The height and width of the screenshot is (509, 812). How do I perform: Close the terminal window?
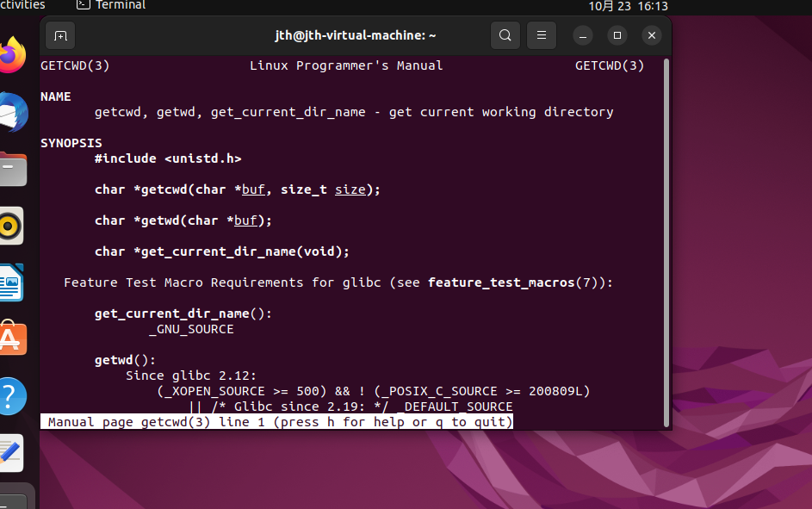[652, 35]
